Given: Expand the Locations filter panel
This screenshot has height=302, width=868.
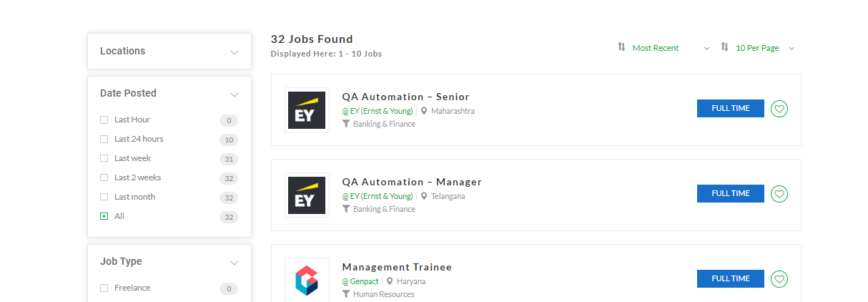Looking at the screenshot, I should tap(234, 52).
